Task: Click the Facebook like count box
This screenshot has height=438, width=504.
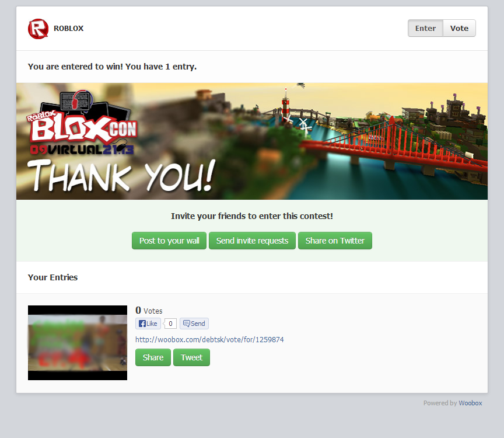Action: pos(170,324)
